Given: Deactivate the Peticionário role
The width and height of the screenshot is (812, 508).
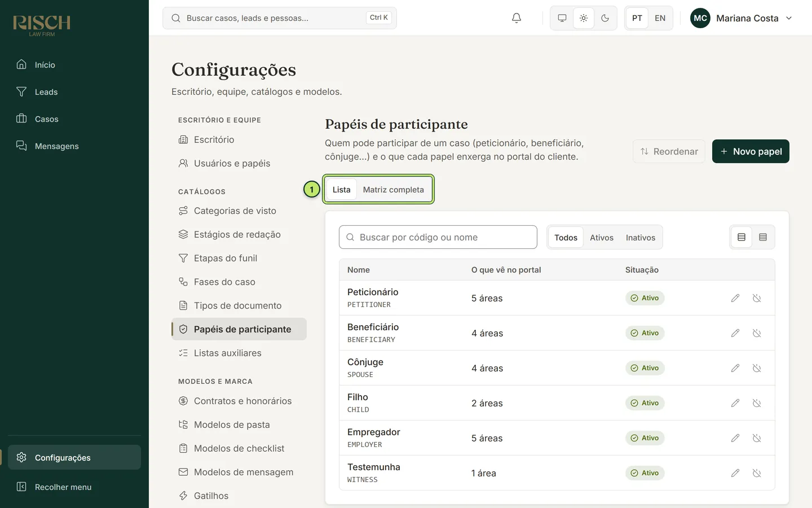Looking at the screenshot, I should (x=757, y=298).
